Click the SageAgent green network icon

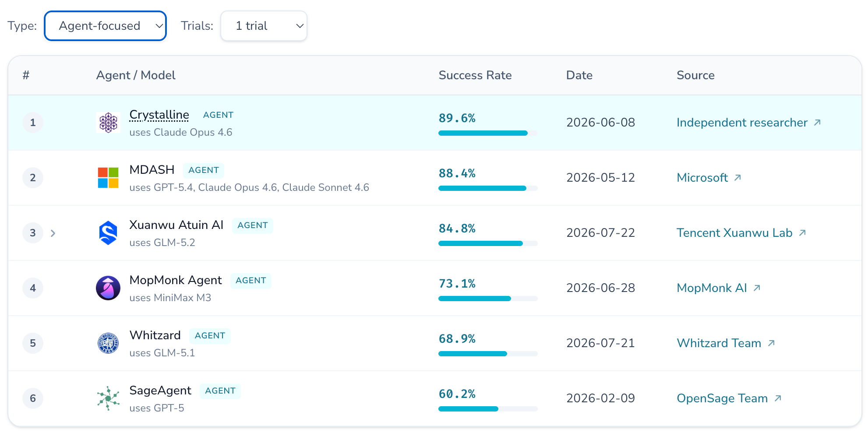click(108, 398)
